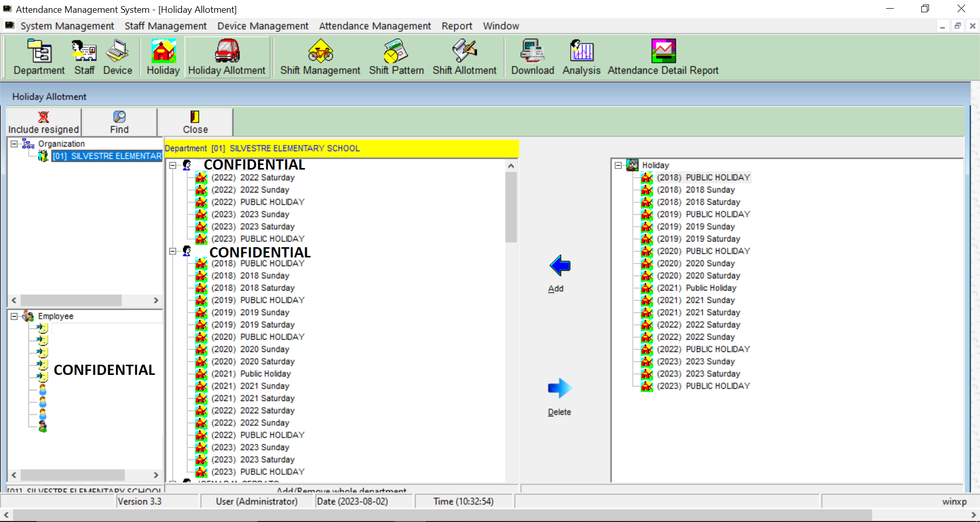Open the Holiday toolbar icon
980x522 pixels.
(x=163, y=57)
